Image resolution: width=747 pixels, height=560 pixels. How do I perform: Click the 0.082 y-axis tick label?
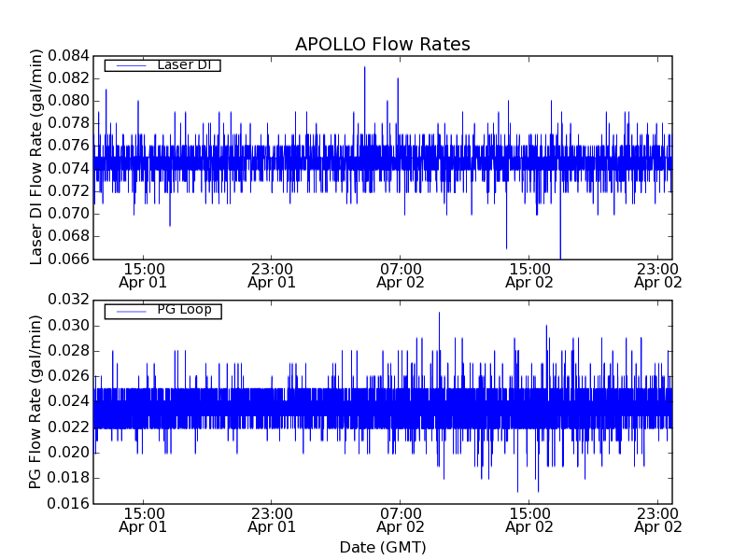click(68, 78)
